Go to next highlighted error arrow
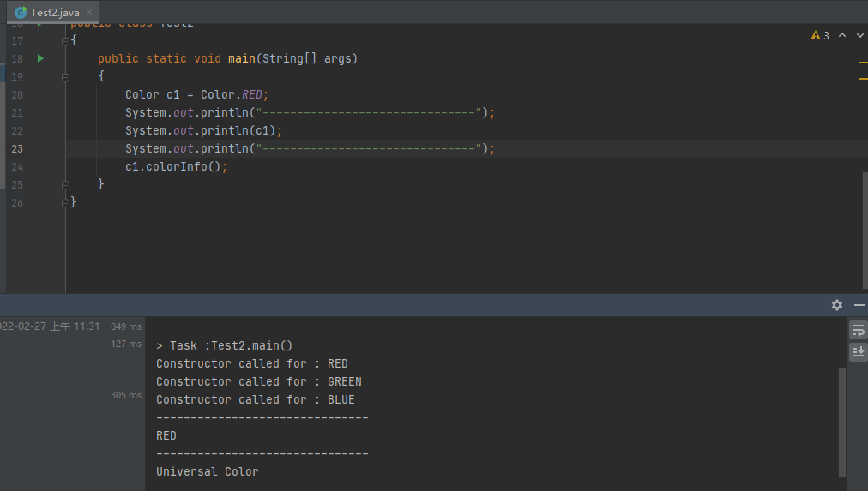The image size is (868, 491). tap(859, 36)
